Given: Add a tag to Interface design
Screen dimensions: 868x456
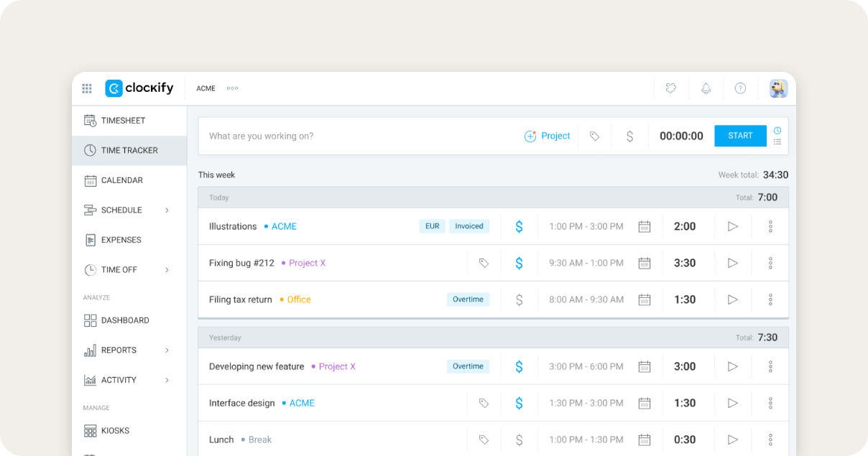Looking at the screenshot, I should point(484,403).
